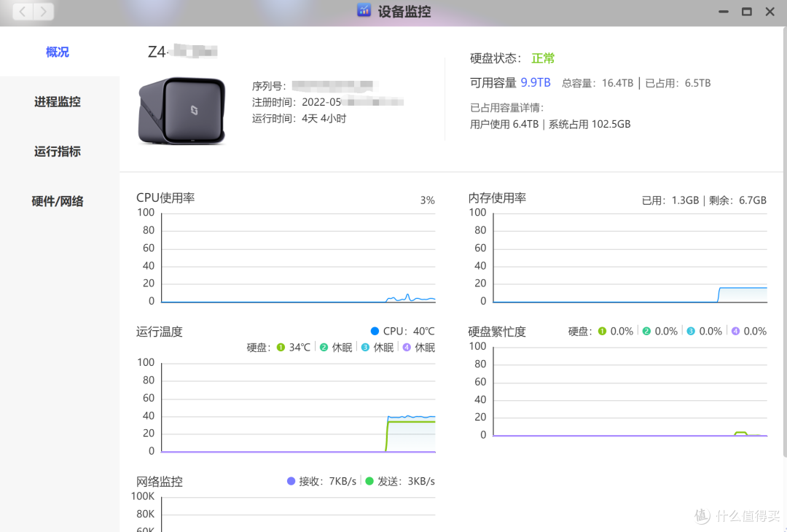Click the purple 接收 legend dot
The width and height of the screenshot is (787, 532).
(291, 481)
